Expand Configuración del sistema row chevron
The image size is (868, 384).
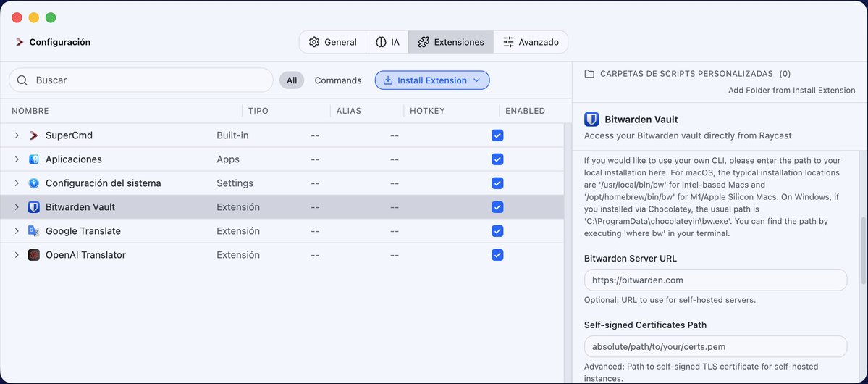[x=17, y=183]
